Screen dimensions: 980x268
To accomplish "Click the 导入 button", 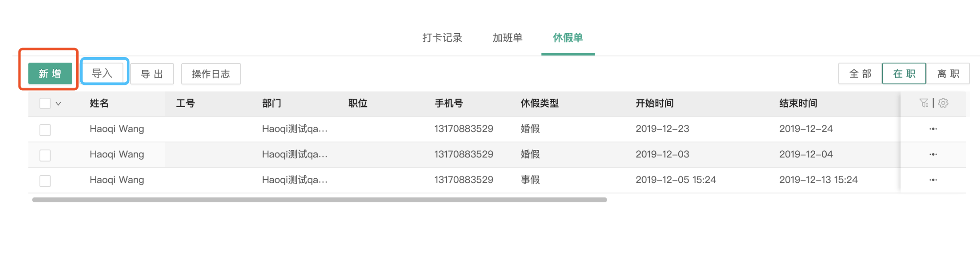I will (x=102, y=73).
